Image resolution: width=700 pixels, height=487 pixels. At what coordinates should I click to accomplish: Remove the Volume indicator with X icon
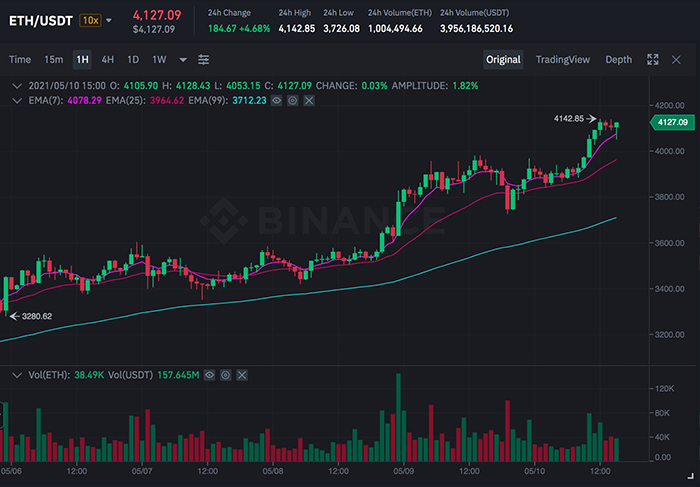point(242,375)
